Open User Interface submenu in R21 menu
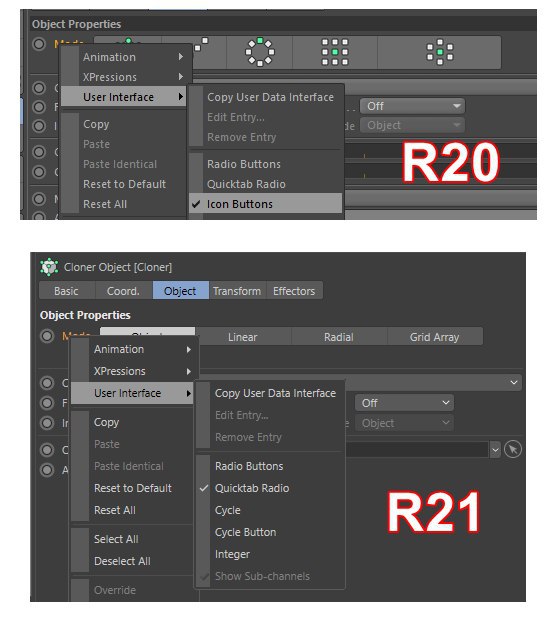558x625 pixels. (132, 393)
